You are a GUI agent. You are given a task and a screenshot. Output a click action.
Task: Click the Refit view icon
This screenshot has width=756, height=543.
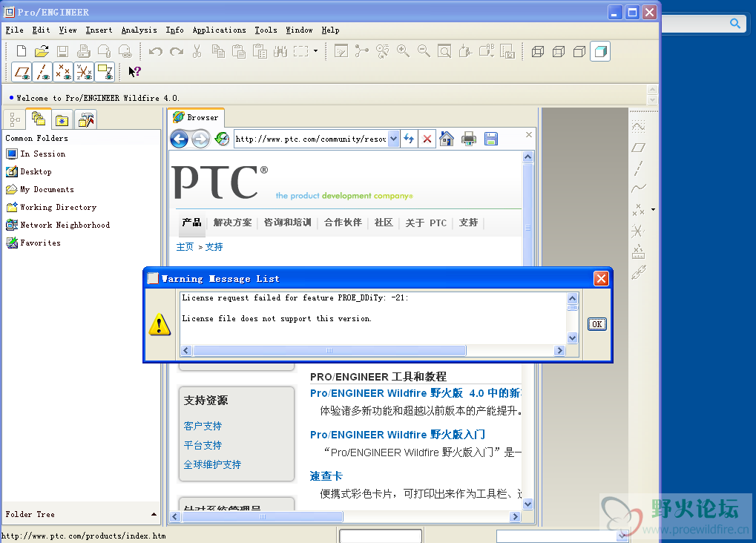click(x=444, y=51)
